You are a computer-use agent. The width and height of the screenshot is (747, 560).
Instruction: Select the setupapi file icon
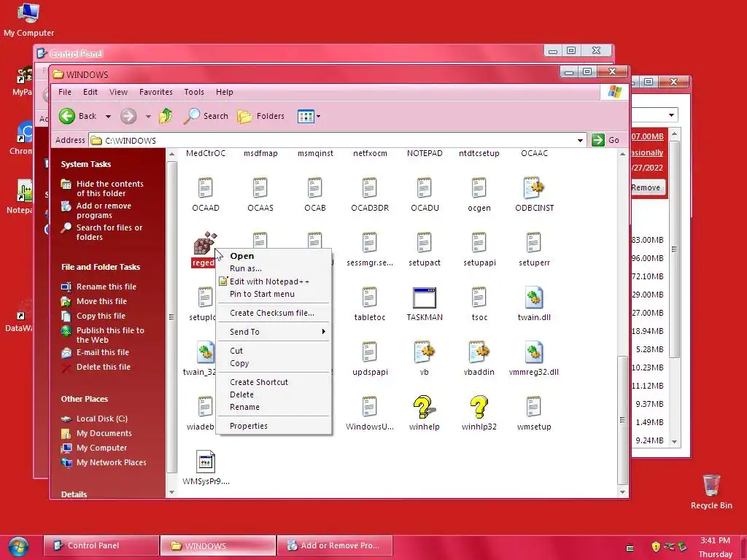click(479, 243)
